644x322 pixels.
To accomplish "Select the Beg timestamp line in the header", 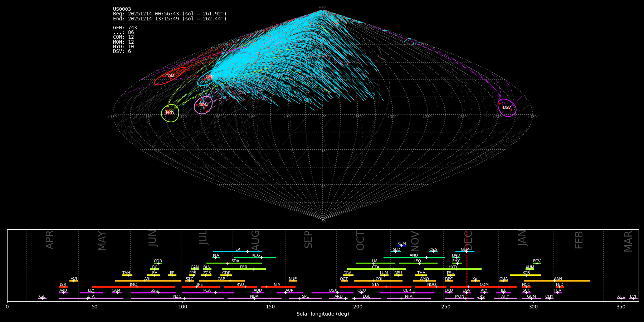I will (170, 14).
